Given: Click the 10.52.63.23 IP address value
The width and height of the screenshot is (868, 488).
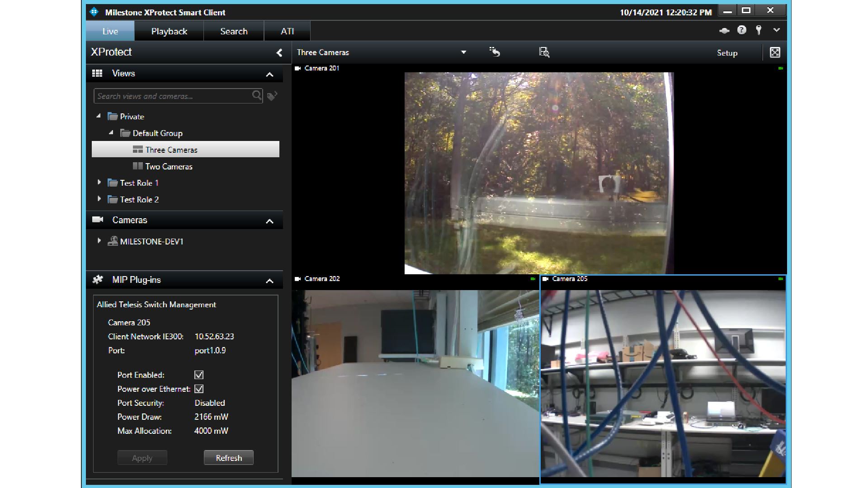Looking at the screenshot, I should coord(214,336).
